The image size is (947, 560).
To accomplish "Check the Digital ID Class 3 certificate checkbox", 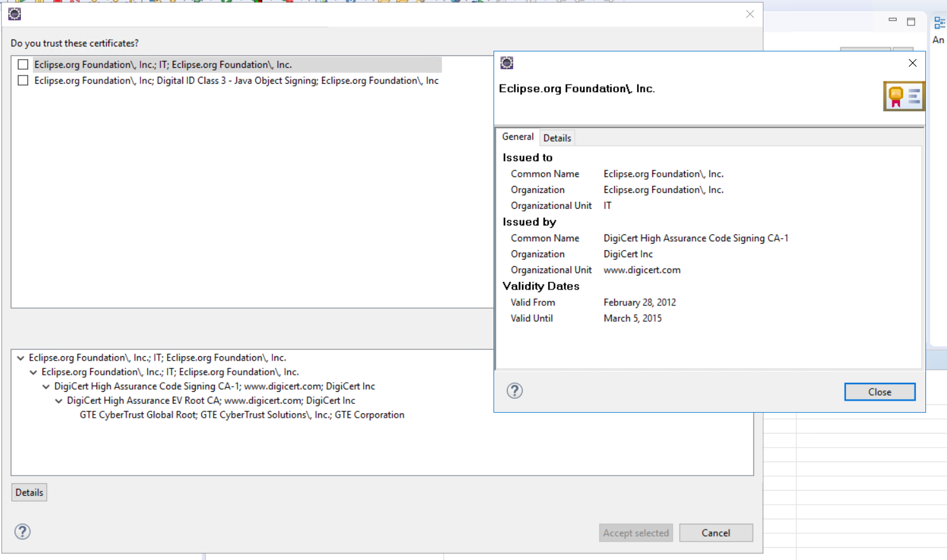I will tap(23, 81).
